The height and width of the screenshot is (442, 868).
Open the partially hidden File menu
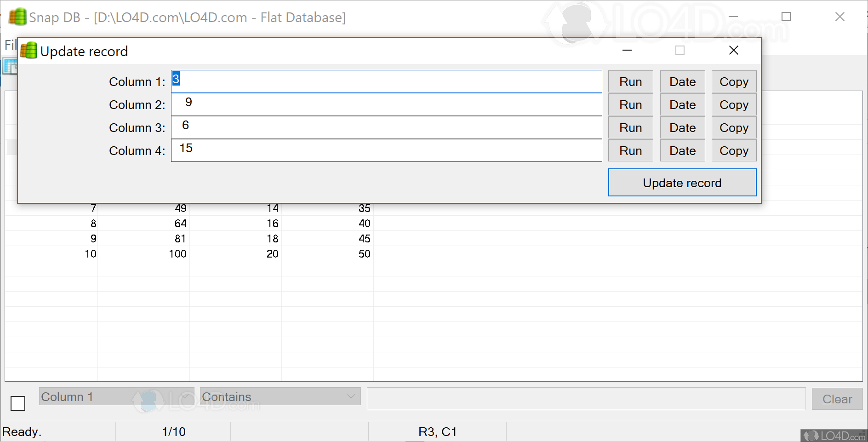pos(10,45)
